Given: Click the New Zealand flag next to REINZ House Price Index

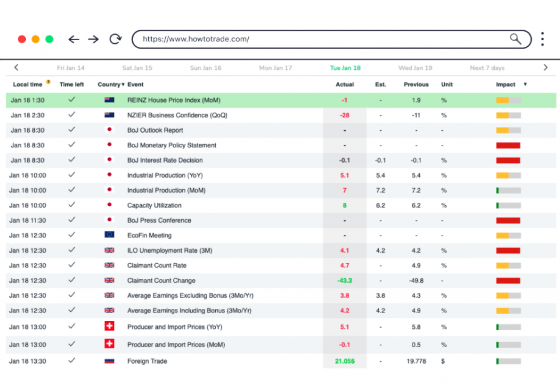Looking at the screenshot, I should [109, 100].
